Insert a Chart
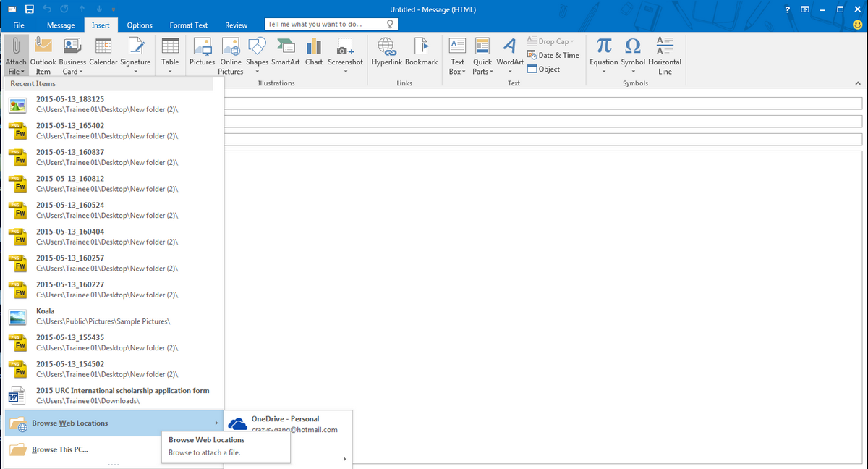 click(x=314, y=52)
